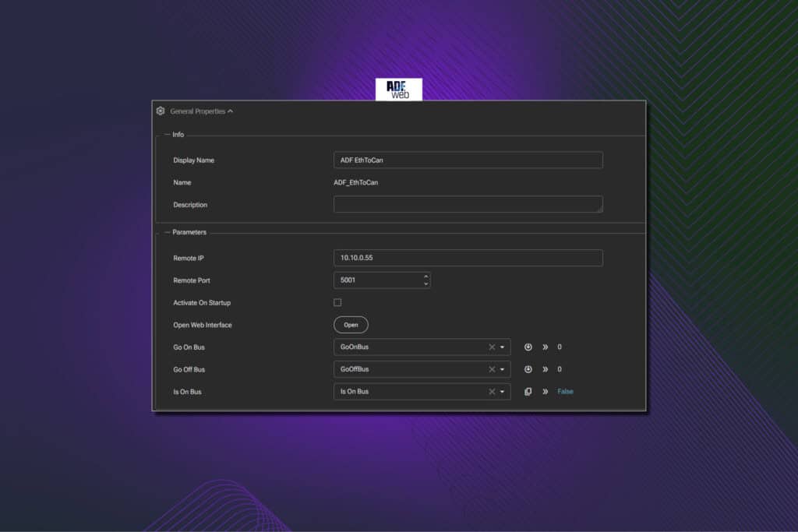
Task: Focus the Description text area
Action: 468,204
